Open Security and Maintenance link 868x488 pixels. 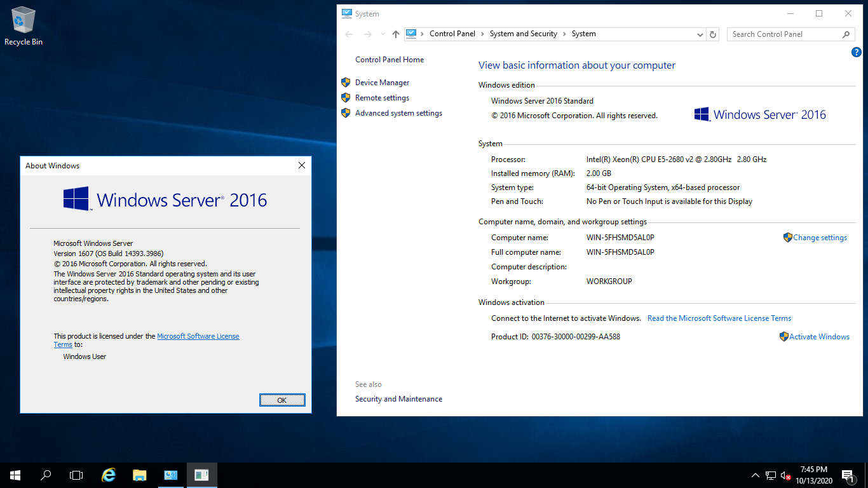[x=398, y=399]
